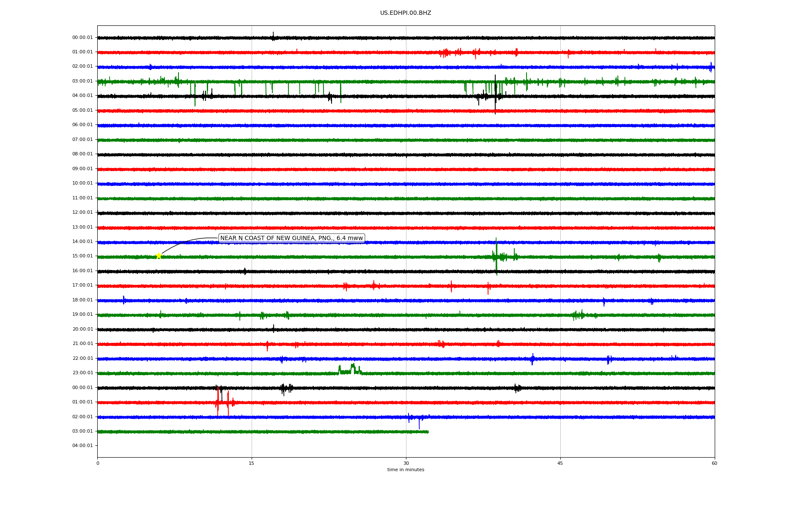Click the 11:00:01 hour label
812x508 pixels.
point(82,198)
